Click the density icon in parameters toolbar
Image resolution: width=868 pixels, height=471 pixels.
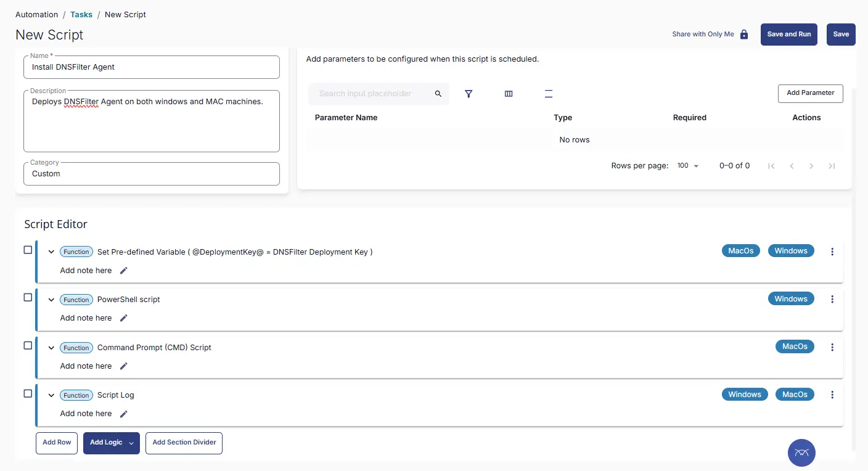549,94
